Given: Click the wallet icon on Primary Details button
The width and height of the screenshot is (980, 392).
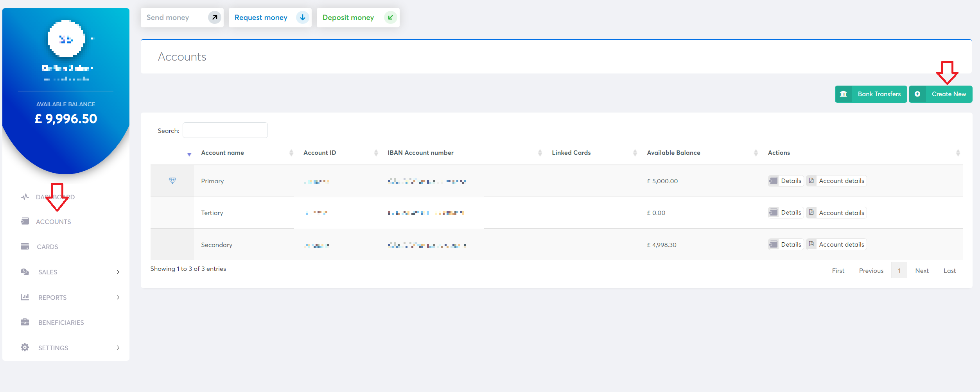Looking at the screenshot, I should tap(774, 181).
